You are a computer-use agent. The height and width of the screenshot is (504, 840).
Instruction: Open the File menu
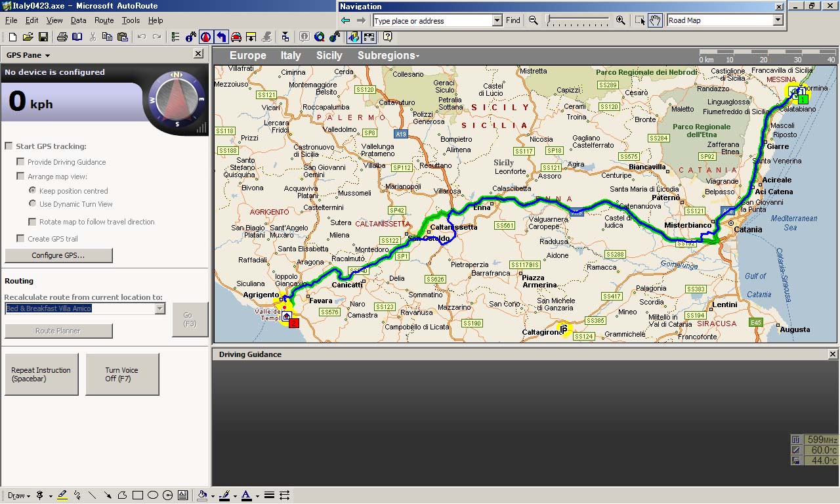tap(11, 20)
